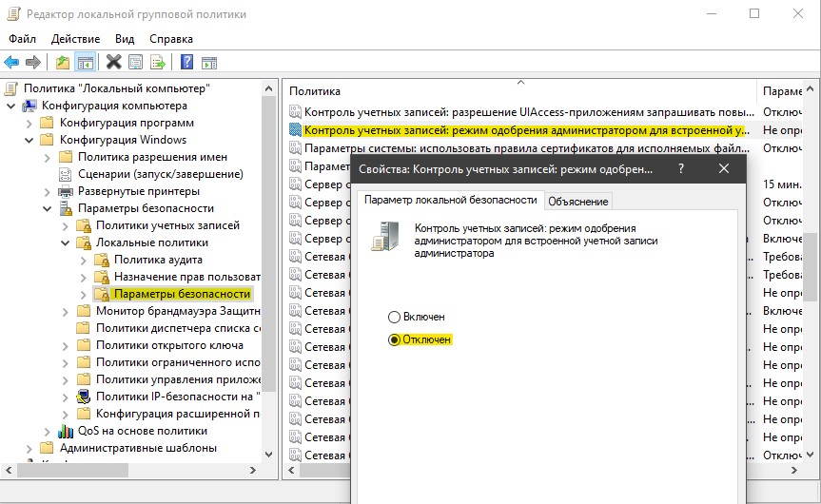
Task: Switch to the Объяснение tab
Action: 578,202
